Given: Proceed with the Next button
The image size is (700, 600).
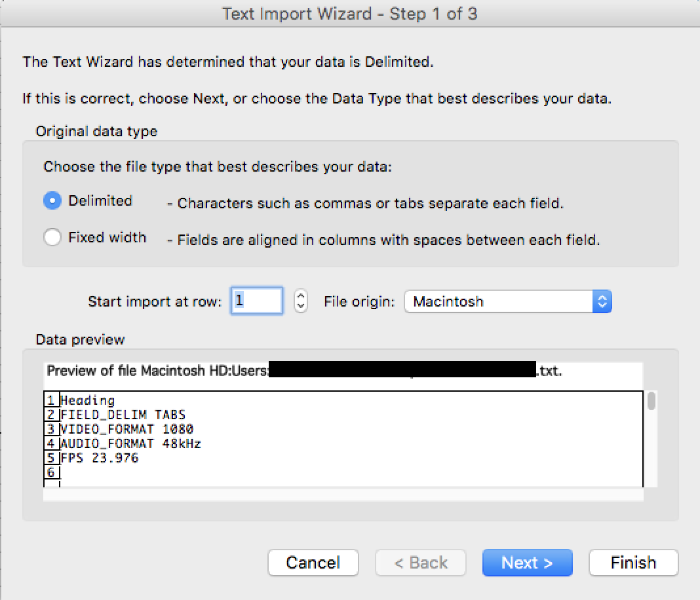Looking at the screenshot, I should pyautogui.click(x=527, y=563).
